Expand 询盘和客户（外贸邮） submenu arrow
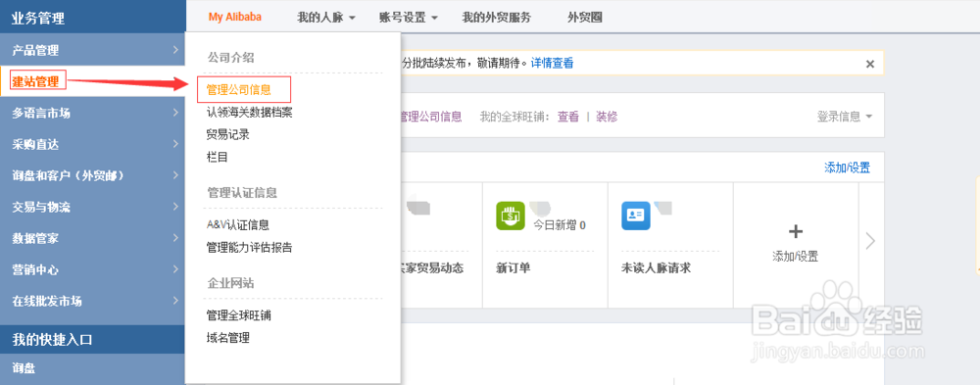The height and width of the screenshot is (385, 980). point(175,175)
